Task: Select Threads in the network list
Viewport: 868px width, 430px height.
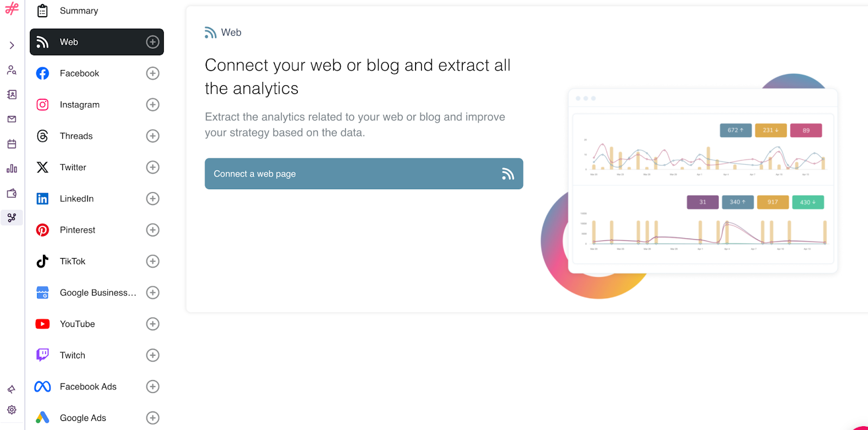Action: [x=97, y=136]
